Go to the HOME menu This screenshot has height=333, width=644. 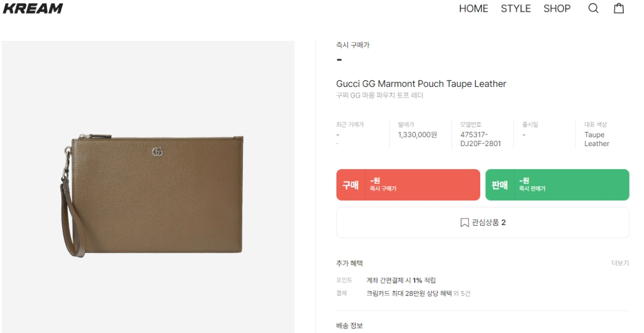[x=473, y=9]
